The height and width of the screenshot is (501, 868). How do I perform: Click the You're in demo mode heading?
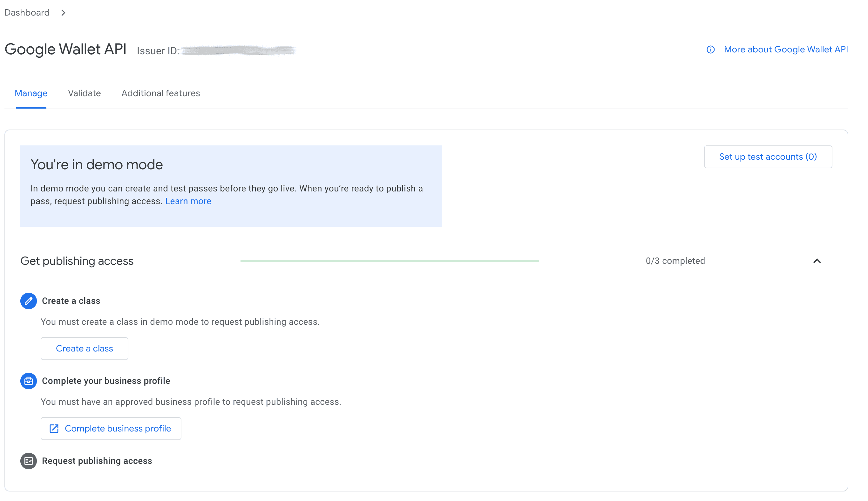96,164
